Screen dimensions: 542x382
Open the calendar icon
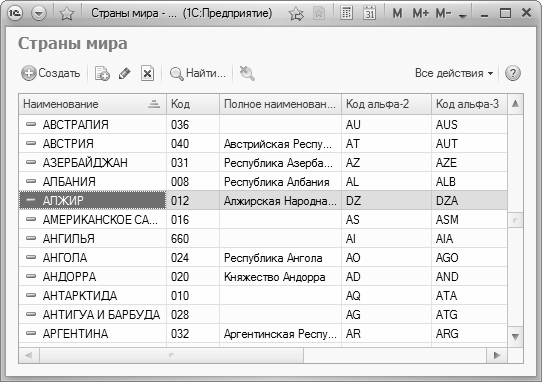pyautogui.click(x=370, y=13)
